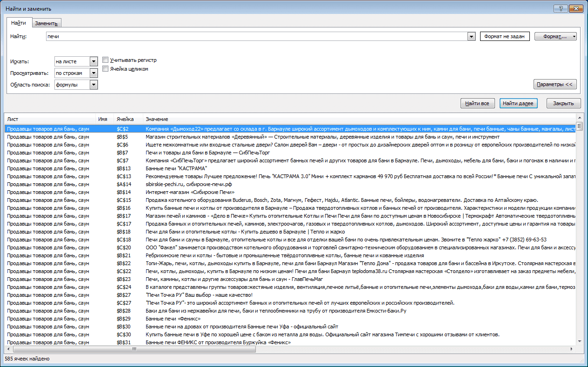This screenshot has height=367, width=588.
Task: Select result row with cell $C$6
Action: 290,145
